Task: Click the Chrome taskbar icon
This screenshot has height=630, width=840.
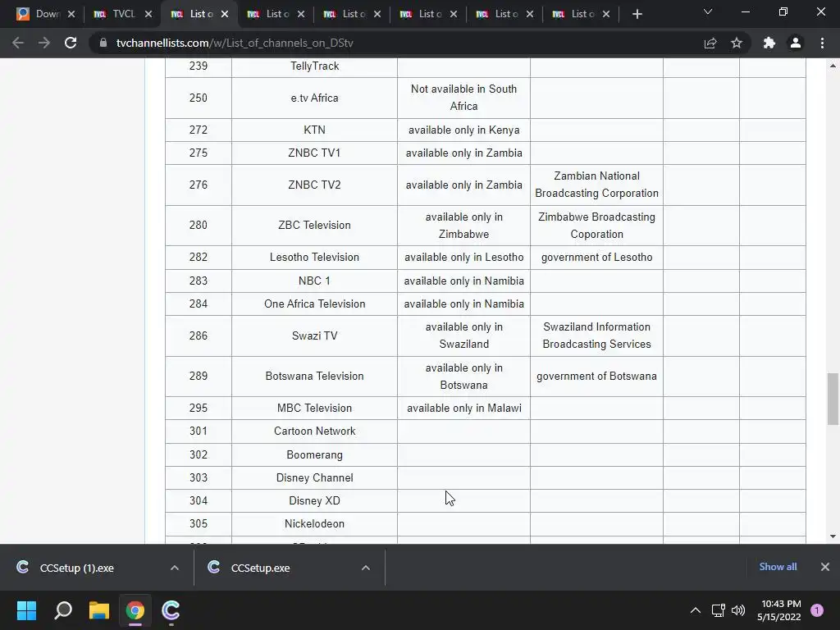Action: tap(135, 610)
